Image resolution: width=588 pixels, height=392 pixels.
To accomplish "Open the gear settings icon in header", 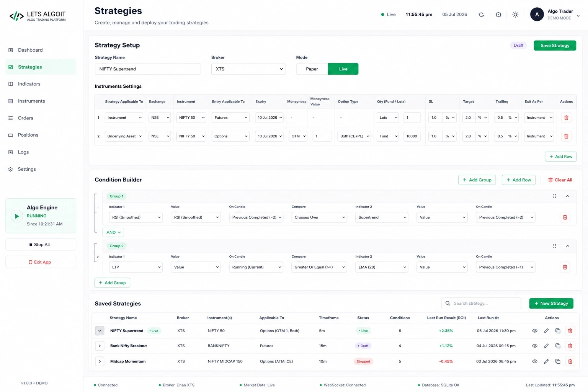I will 498,15.
